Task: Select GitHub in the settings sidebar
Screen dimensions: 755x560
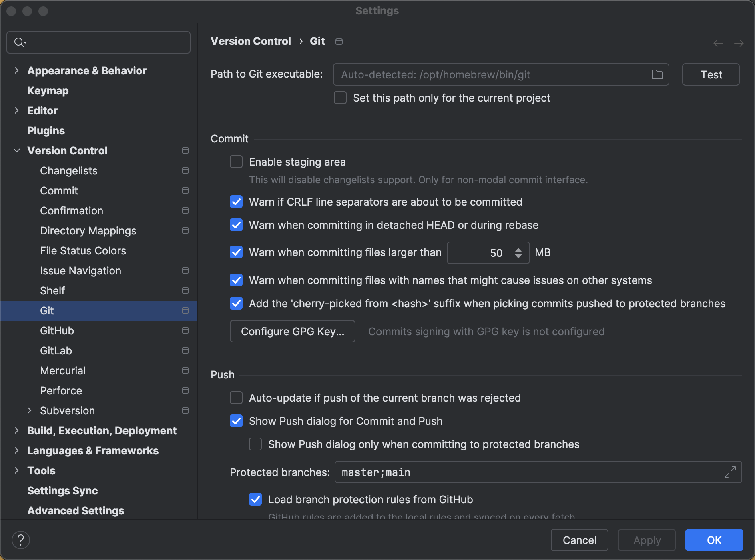Action: 56,330
